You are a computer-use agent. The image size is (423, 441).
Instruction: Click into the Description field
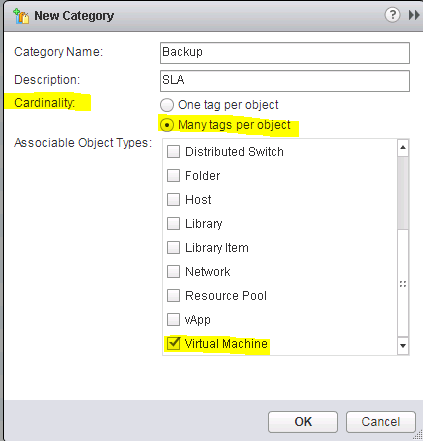tap(285, 81)
